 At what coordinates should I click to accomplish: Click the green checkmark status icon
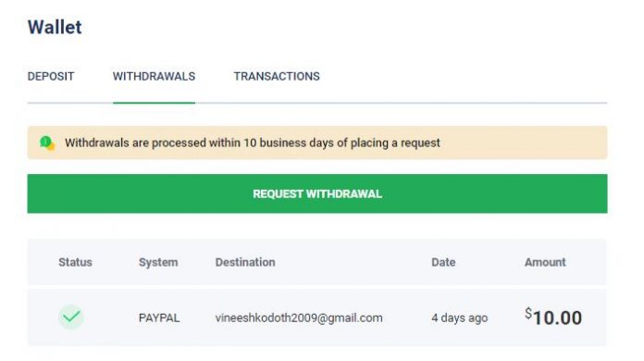[x=71, y=317]
